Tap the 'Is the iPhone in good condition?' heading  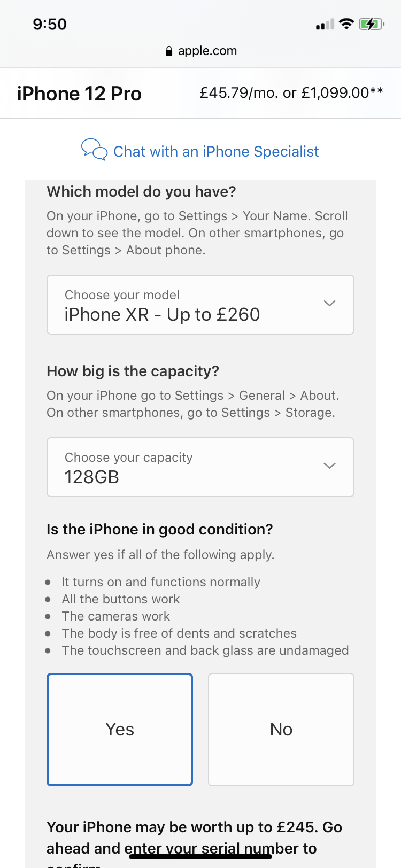(x=159, y=529)
